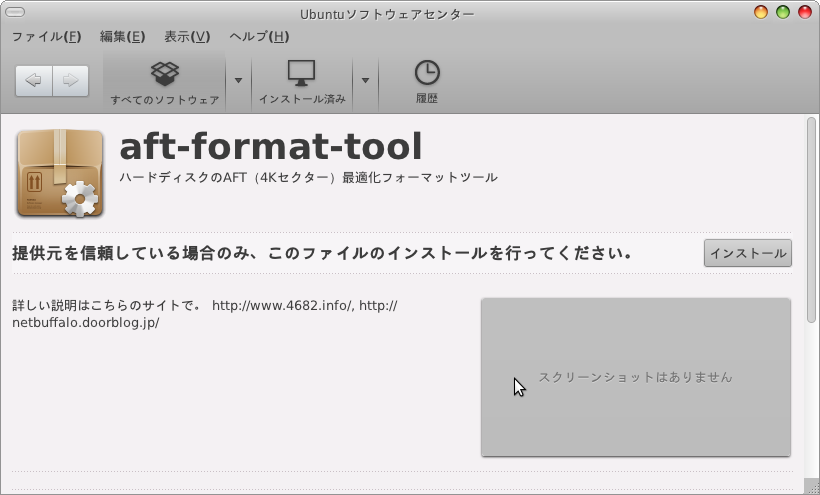Click the resize grip in the window corner
The image size is (820, 495).
pos(812,486)
